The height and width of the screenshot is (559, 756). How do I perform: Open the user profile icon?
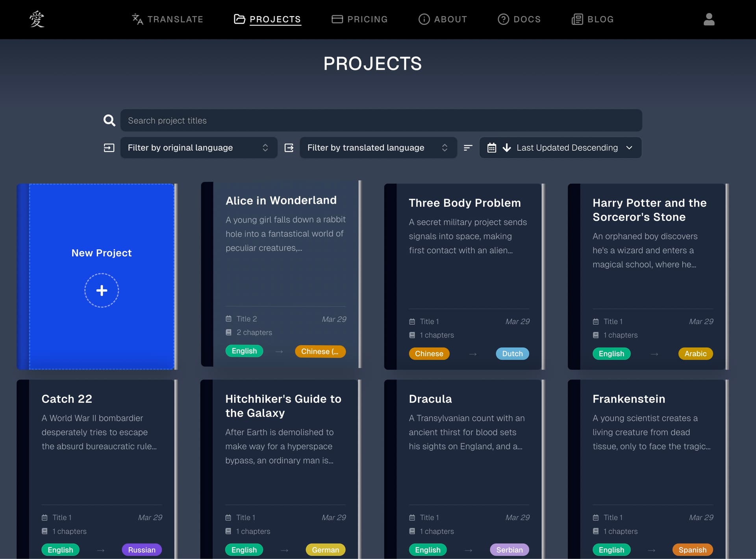click(x=708, y=19)
